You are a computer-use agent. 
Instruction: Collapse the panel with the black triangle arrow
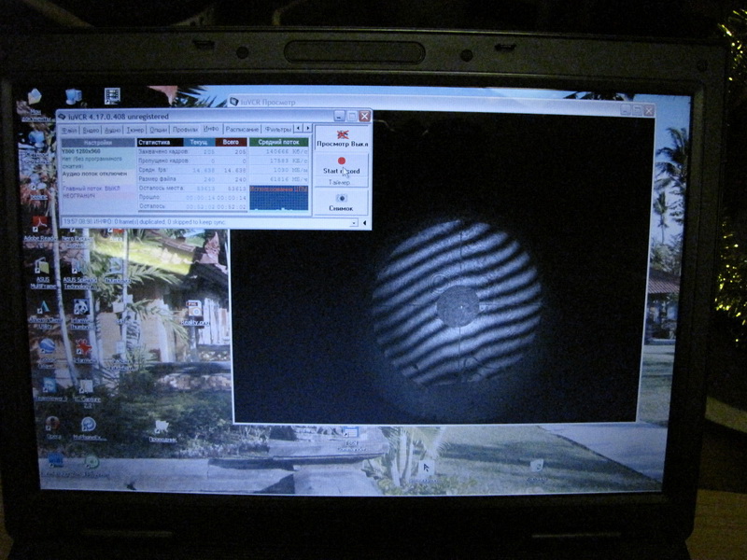pyautogui.click(x=365, y=223)
